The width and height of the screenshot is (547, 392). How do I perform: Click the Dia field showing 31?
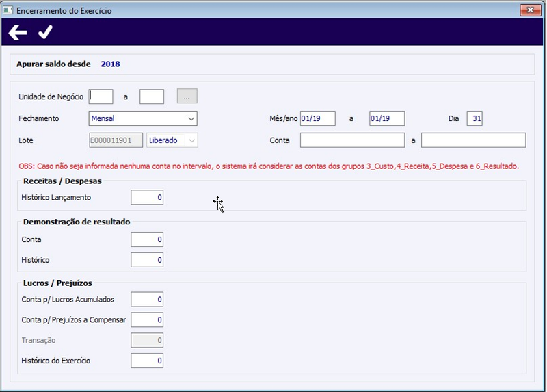pyautogui.click(x=475, y=118)
